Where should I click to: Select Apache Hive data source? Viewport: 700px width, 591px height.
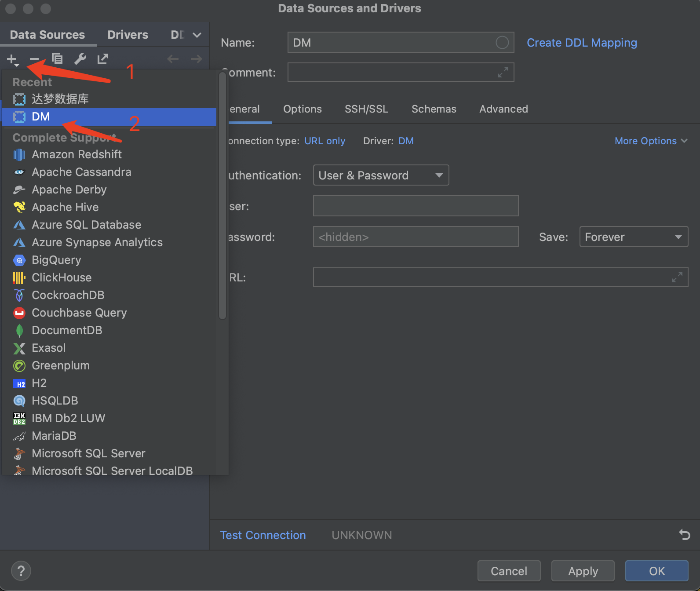109,207
